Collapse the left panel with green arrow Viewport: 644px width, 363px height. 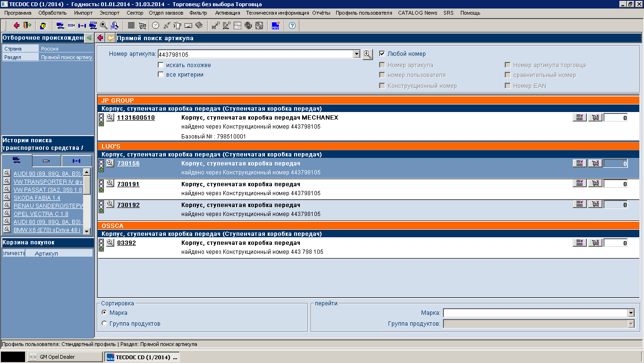[x=89, y=38]
